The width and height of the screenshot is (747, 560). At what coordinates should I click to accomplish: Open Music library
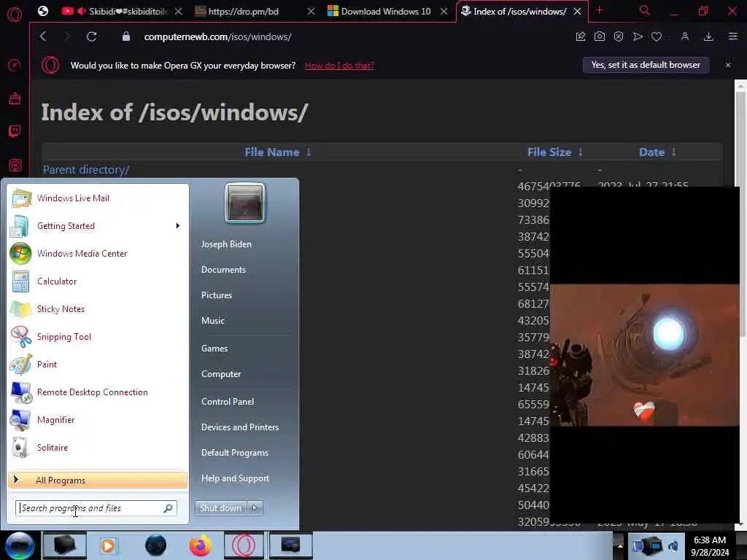(x=213, y=321)
